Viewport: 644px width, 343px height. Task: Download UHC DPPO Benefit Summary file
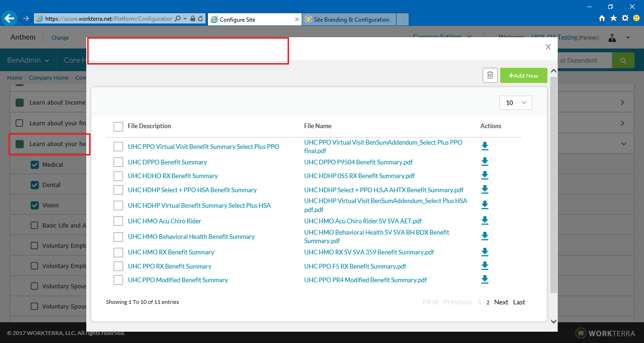point(485,162)
